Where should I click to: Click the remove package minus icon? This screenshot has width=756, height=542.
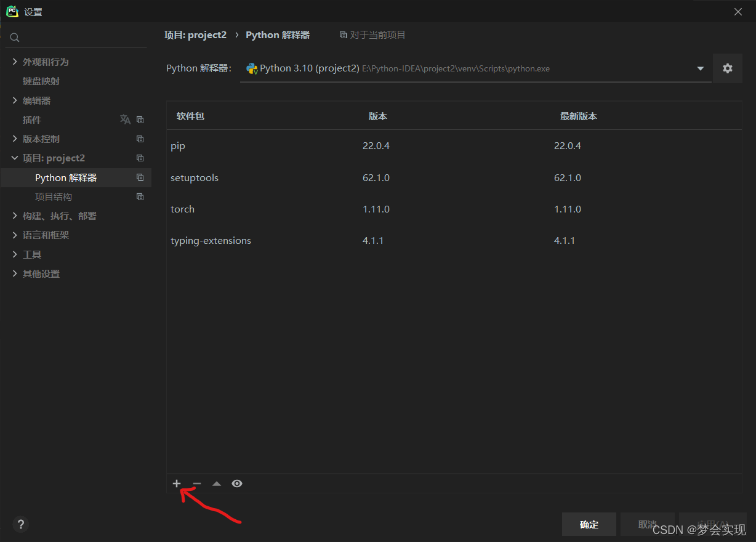[197, 484]
